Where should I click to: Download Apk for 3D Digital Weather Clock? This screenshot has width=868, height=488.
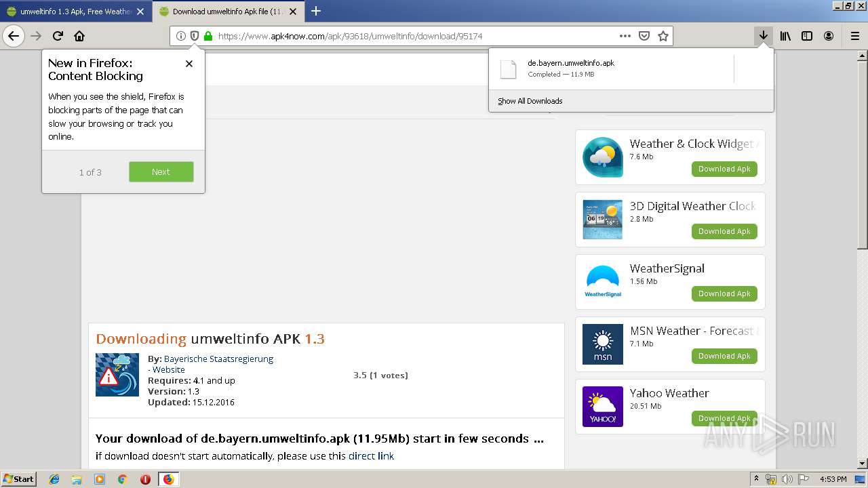coord(724,231)
